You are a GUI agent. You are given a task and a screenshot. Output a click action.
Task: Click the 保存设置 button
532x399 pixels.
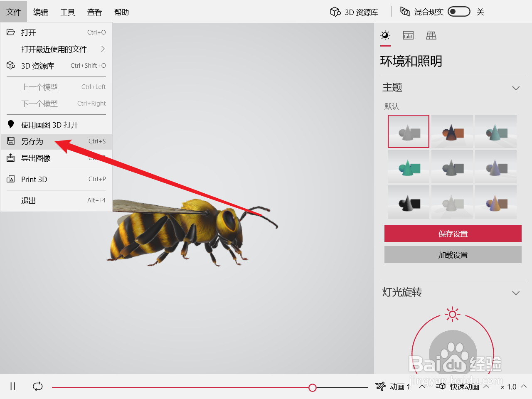pyautogui.click(x=453, y=233)
